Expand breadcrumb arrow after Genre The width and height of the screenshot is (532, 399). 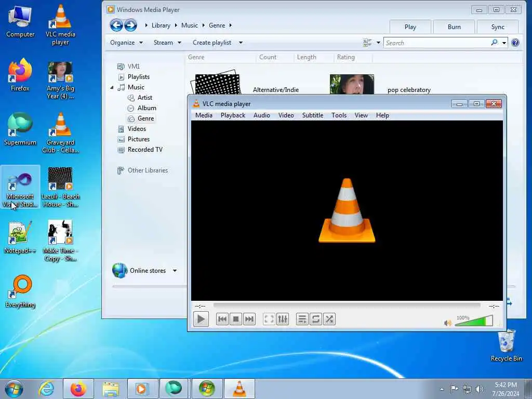click(x=230, y=25)
